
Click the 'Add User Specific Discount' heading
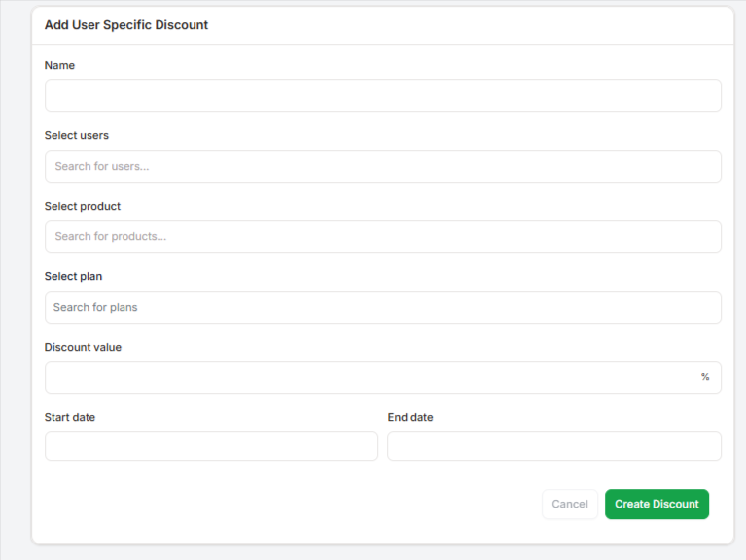tap(126, 25)
